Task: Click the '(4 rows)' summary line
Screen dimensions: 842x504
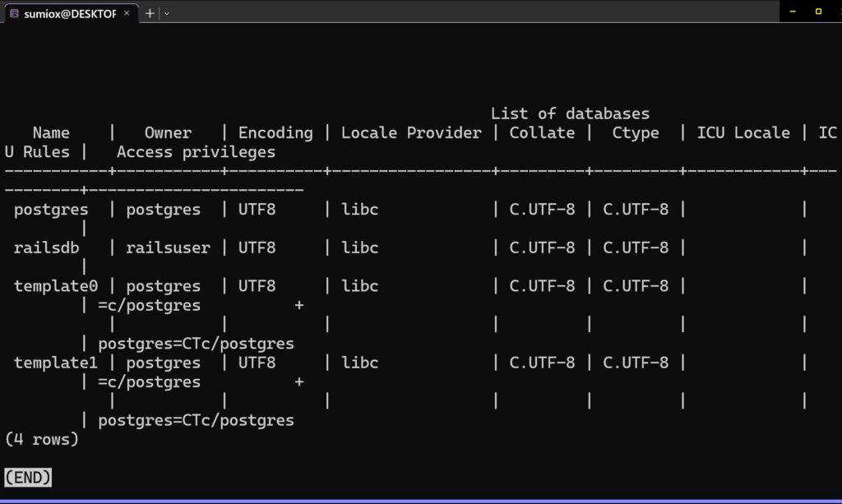Action: click(x=42, y=439)
